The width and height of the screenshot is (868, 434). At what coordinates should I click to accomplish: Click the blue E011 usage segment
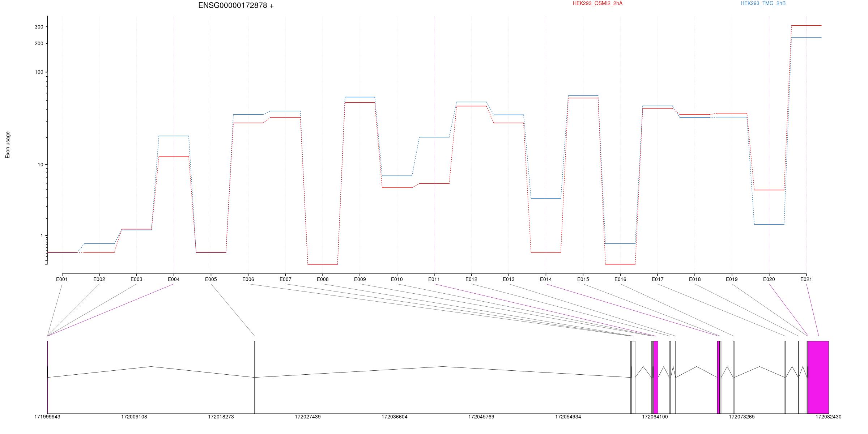[434, 137]
